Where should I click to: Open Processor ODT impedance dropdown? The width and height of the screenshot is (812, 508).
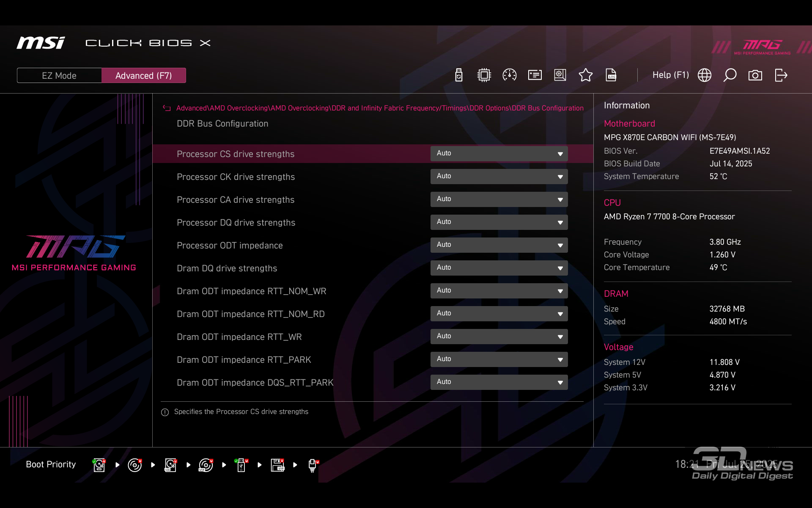pos(499,245)
